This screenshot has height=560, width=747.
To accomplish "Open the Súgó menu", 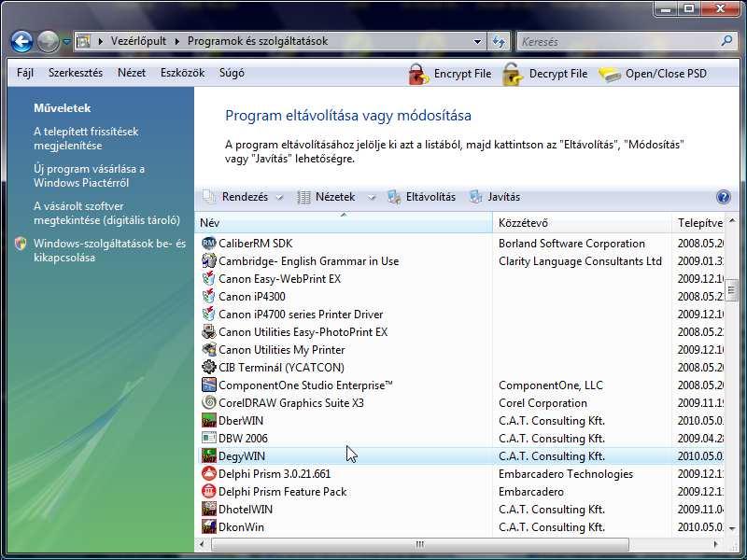I will pyautogui.click(x=232, y=73).
